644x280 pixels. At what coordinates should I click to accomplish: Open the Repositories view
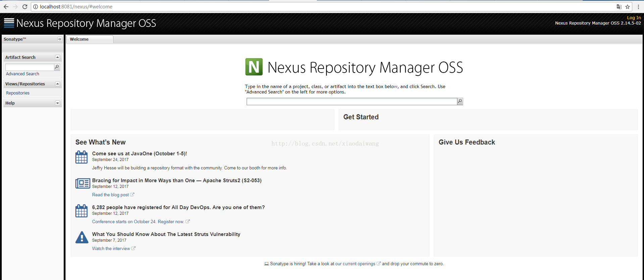tap(18, 93)
